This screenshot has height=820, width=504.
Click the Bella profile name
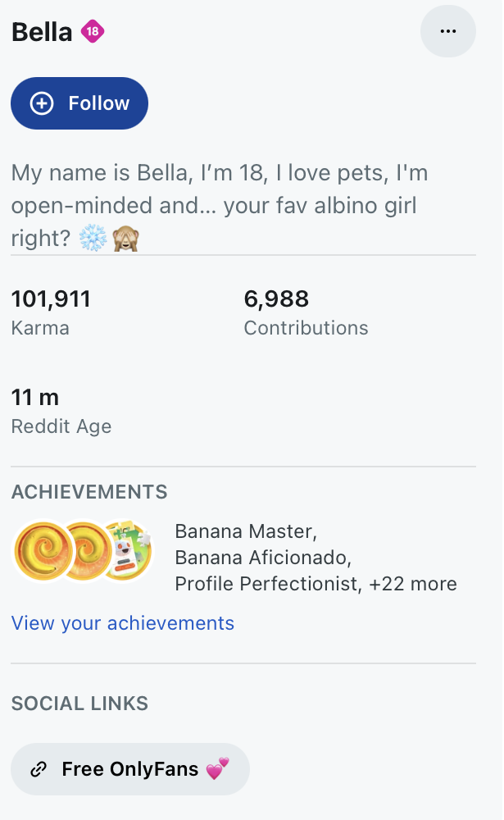[41, 33]
